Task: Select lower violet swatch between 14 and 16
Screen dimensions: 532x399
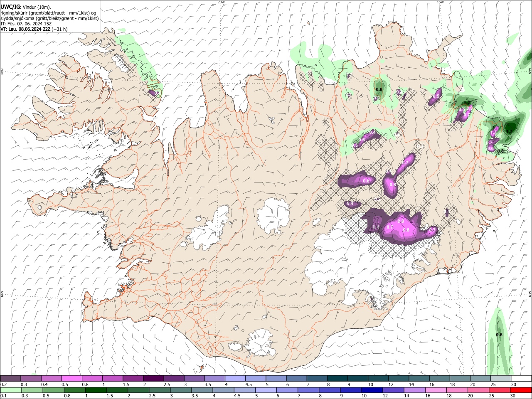Action: click(x=415, y=390)
